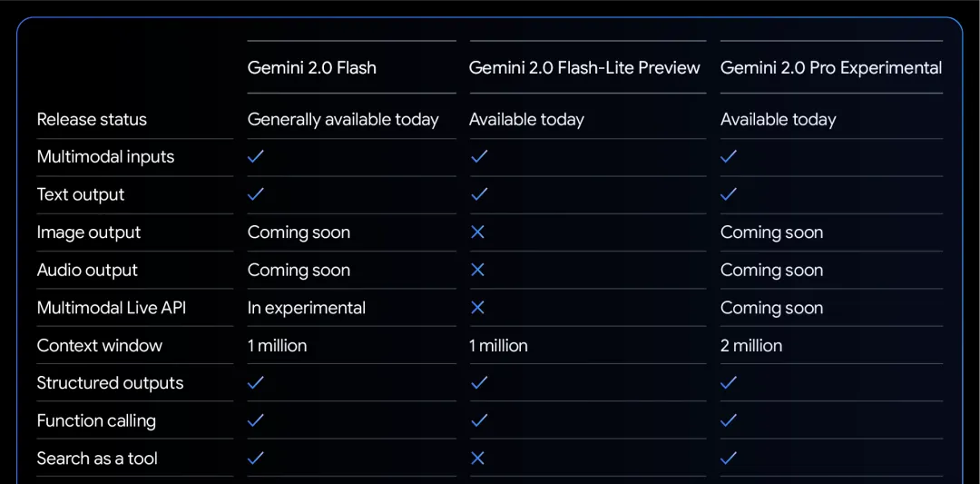The width and height of the screenshot is (980, 484).
Task: Select the Gemini 2.0 Pro Experimental header
Action: click(831, 67)
